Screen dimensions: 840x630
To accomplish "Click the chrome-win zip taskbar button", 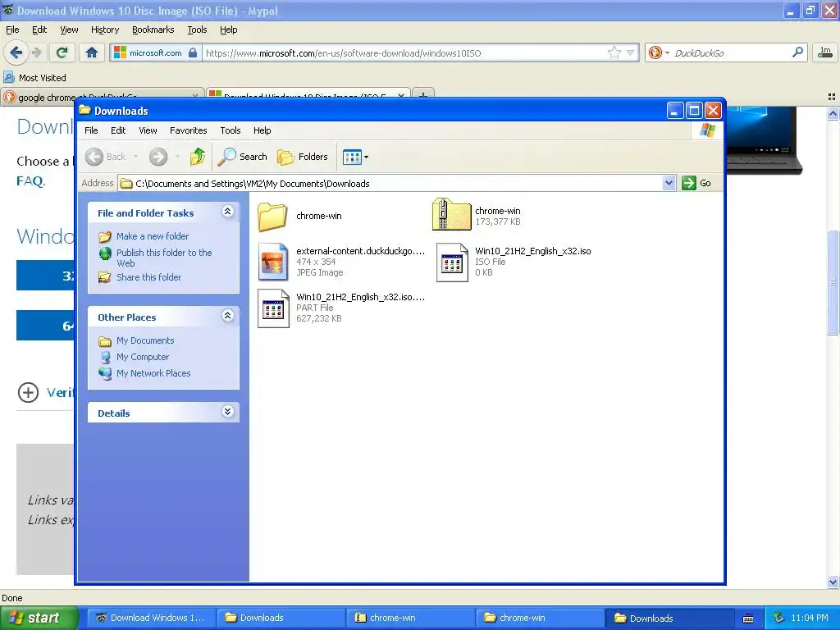I will pyautogui.click(x=410, y=618).
